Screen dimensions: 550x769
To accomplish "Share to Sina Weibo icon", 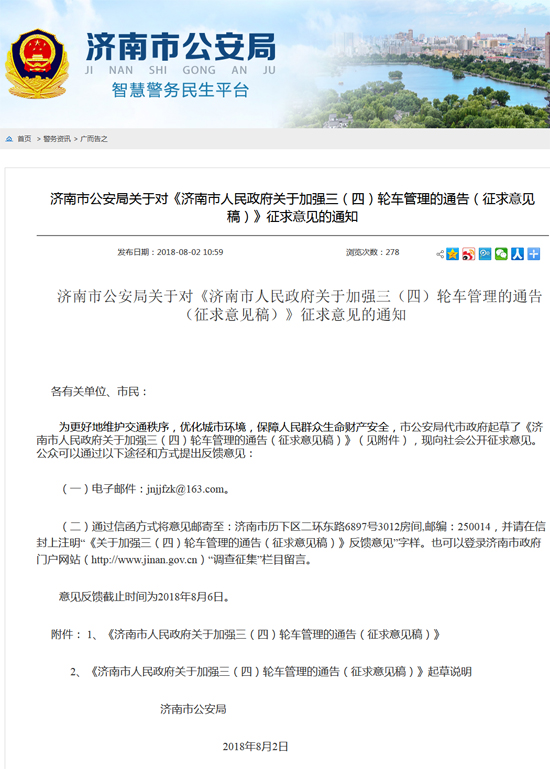I will (469, 254).
